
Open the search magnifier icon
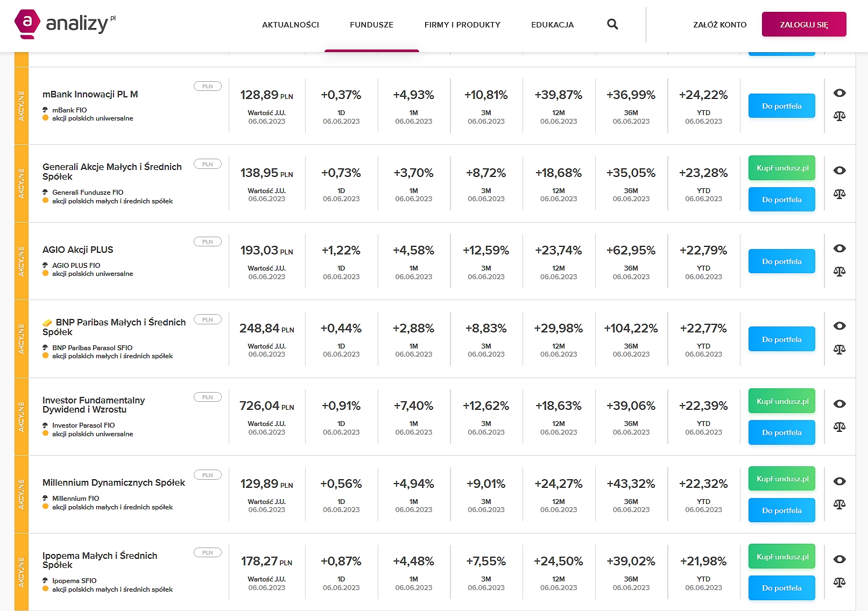point(612,24)
